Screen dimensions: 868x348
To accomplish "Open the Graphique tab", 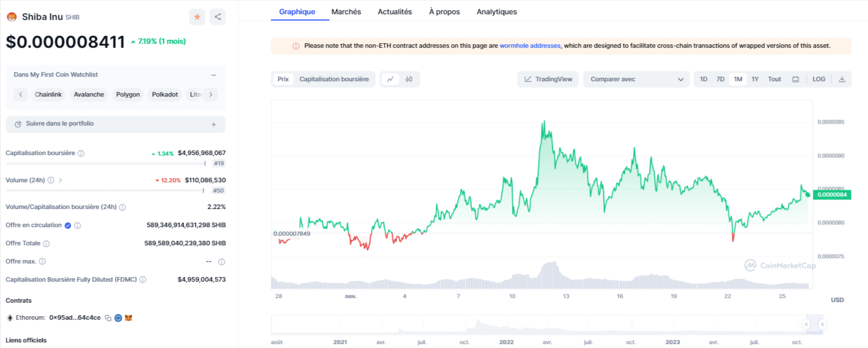I will [x=297, y=12].
